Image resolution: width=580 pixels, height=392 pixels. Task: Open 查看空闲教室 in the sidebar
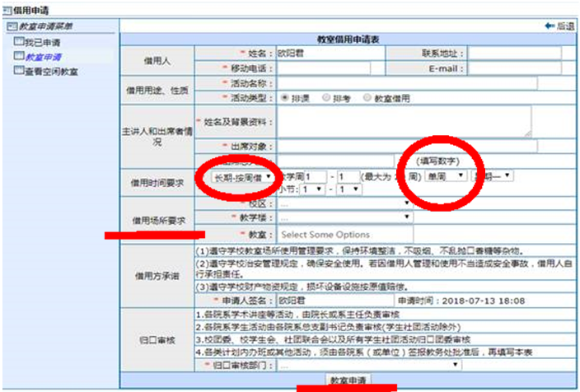coord(51,72)
